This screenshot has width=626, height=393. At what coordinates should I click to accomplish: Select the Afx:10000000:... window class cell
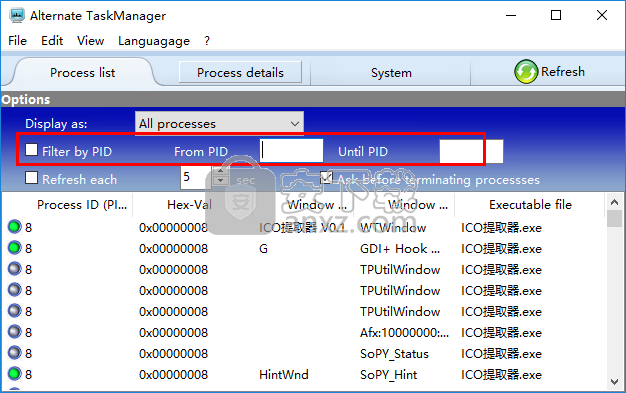(404, 332)
